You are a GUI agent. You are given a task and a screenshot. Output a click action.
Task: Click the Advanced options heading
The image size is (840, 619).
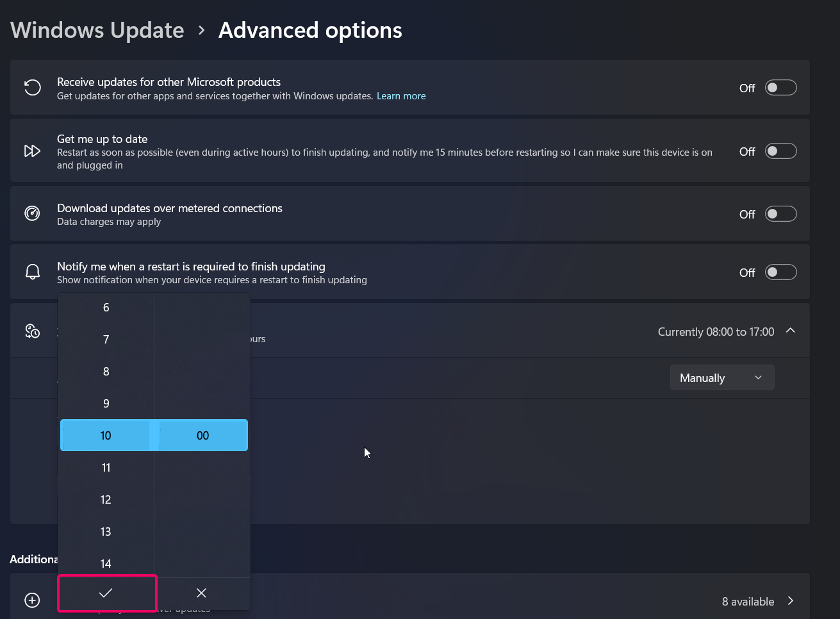tap(310, 30)
